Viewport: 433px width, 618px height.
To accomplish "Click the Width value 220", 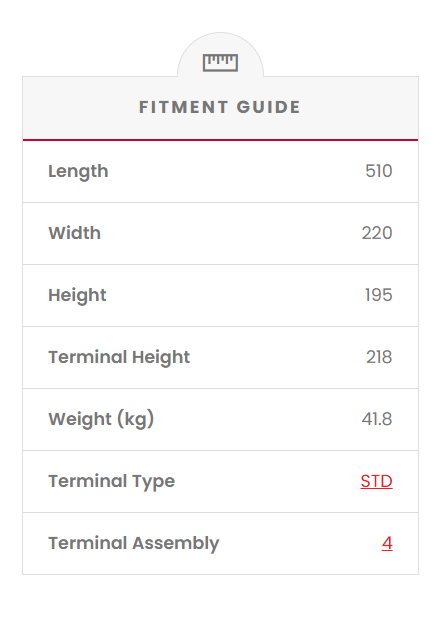I will point(377,233).
